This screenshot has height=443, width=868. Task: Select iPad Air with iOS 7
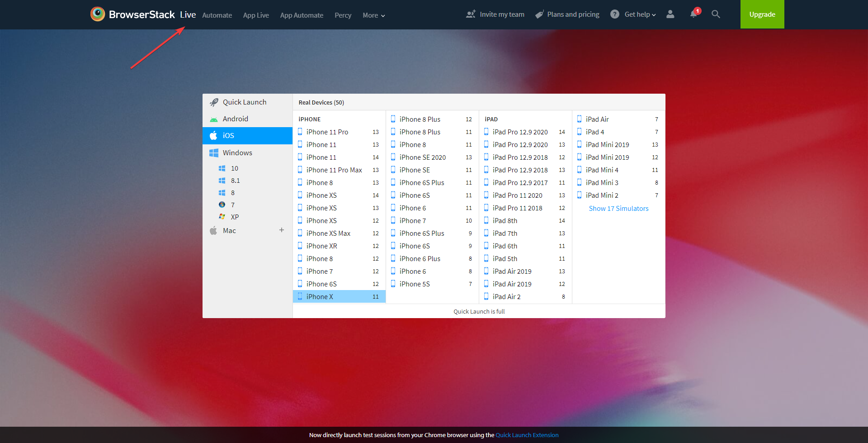coord(618,119)
